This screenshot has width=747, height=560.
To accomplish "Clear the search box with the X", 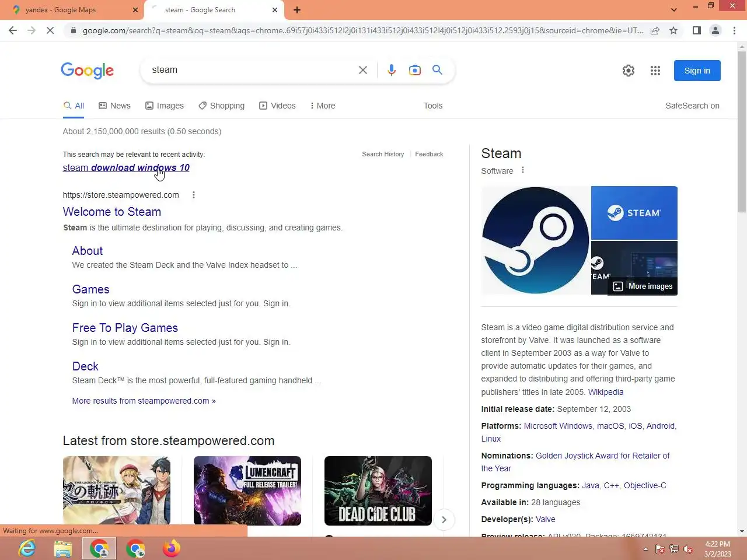I will (x=362, y=70).
